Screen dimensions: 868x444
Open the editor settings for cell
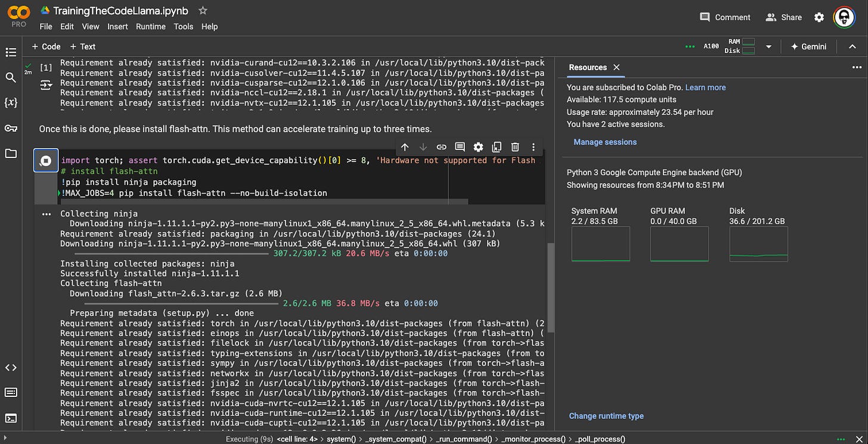[478, 147]
